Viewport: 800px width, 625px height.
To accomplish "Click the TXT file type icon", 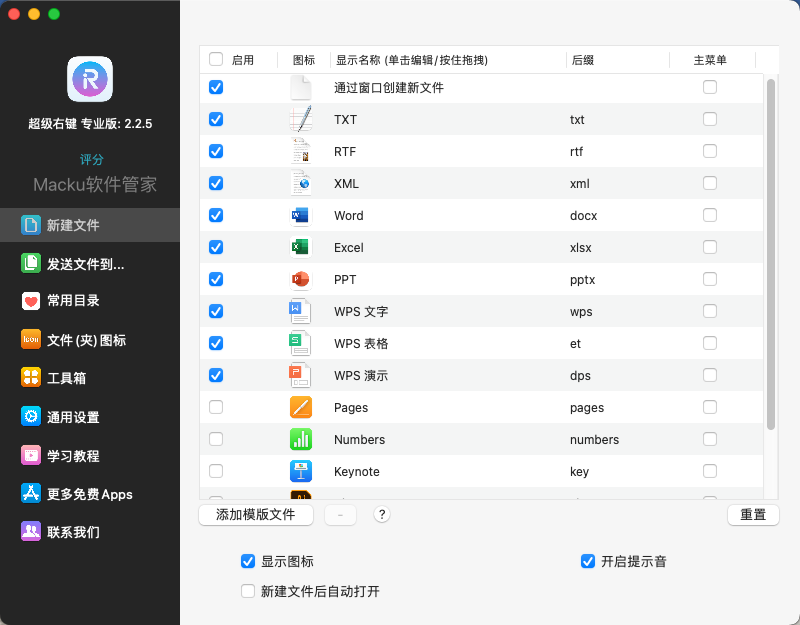I will (x=301, y=119).
